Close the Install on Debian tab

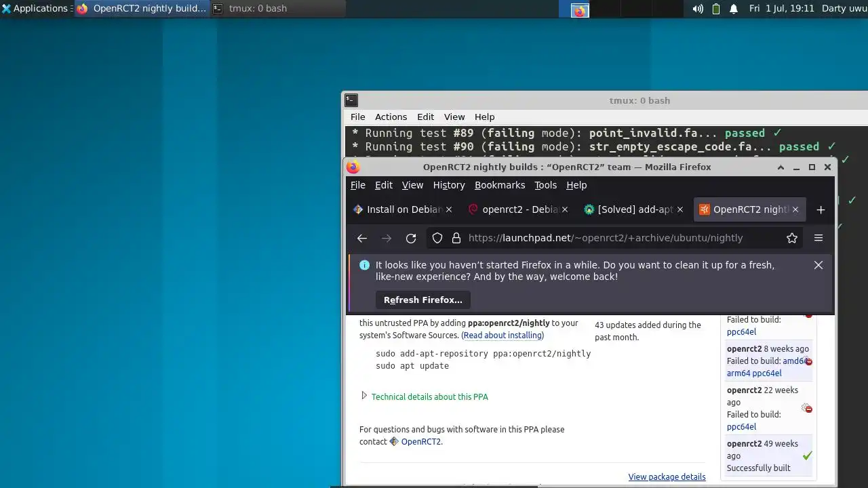448,209
